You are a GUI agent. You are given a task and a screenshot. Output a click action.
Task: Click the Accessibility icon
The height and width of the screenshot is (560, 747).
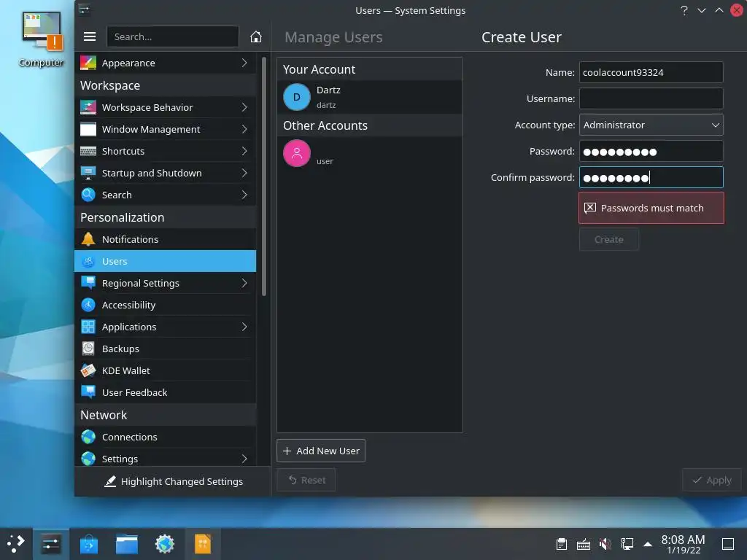click(88, 305)
